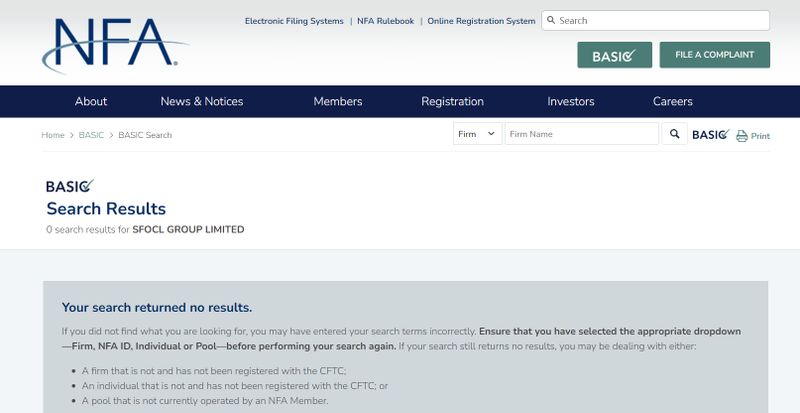Open the Registration menu

click(452, 101)
